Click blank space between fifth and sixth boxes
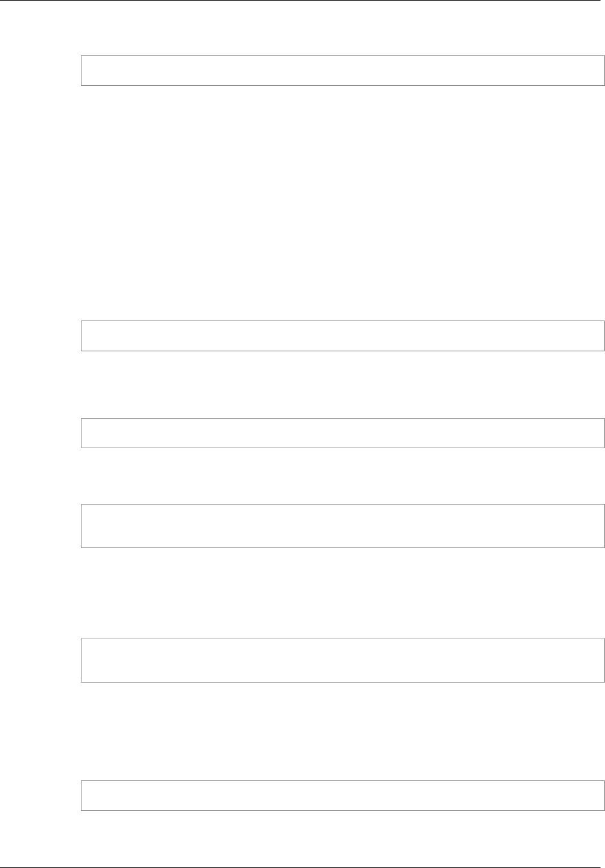This screenshot has width=605, height=868. click(x=343, y=731)
